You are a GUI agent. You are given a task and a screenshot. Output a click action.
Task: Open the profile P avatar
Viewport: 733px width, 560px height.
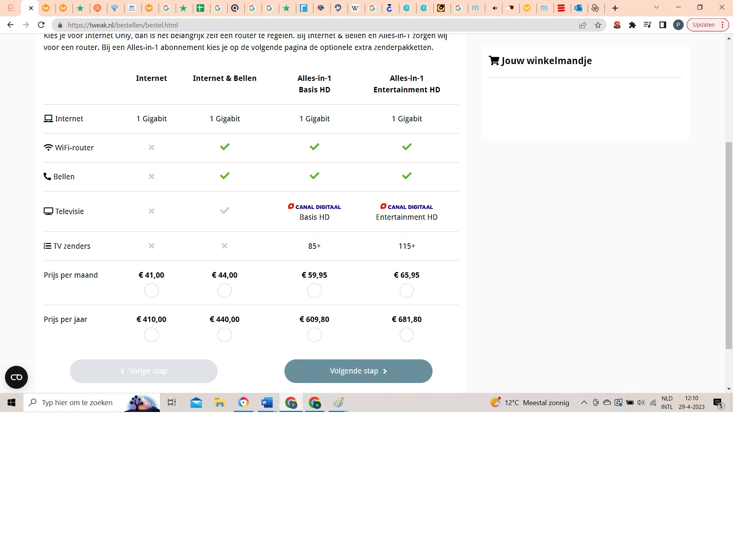pyautogui.click(x=678, y=25)
